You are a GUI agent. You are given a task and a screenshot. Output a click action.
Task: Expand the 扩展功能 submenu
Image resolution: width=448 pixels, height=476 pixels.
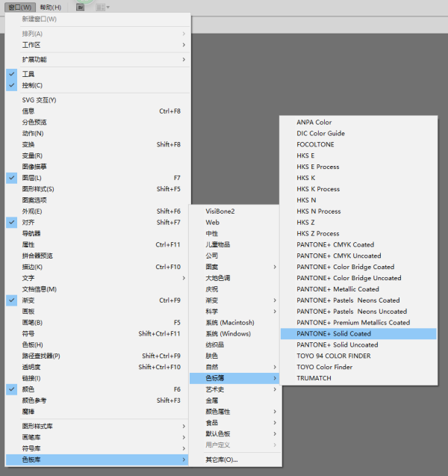97,60
